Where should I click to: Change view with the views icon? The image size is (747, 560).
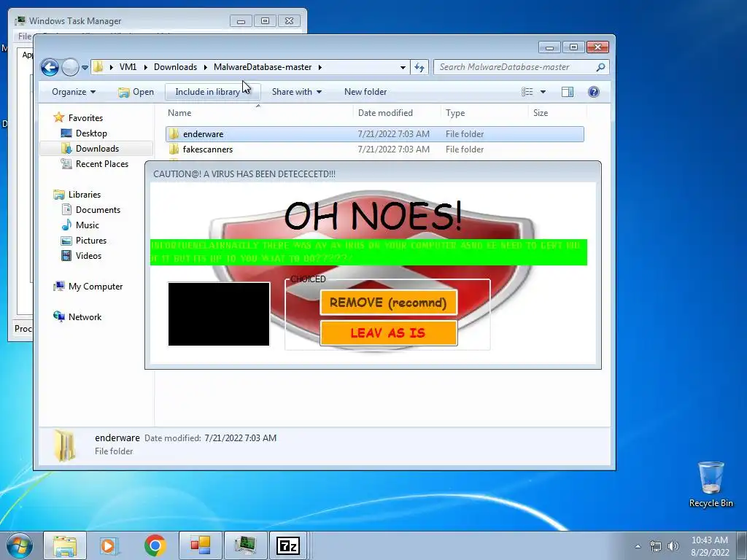pyautogui.click(x=527, y=92)
